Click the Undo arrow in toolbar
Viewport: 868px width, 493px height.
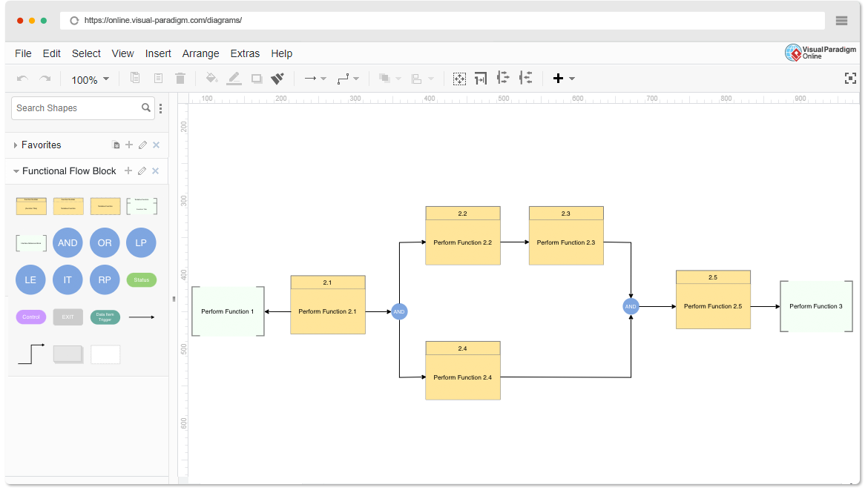click(23, 79)
